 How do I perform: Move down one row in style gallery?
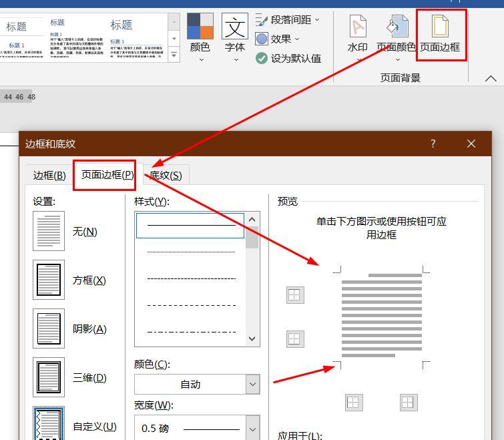174,39
